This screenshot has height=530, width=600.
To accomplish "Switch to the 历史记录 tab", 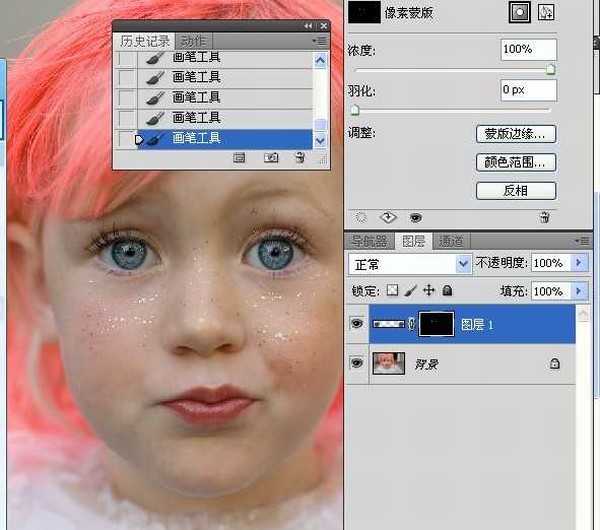I will tap(144, 41).
